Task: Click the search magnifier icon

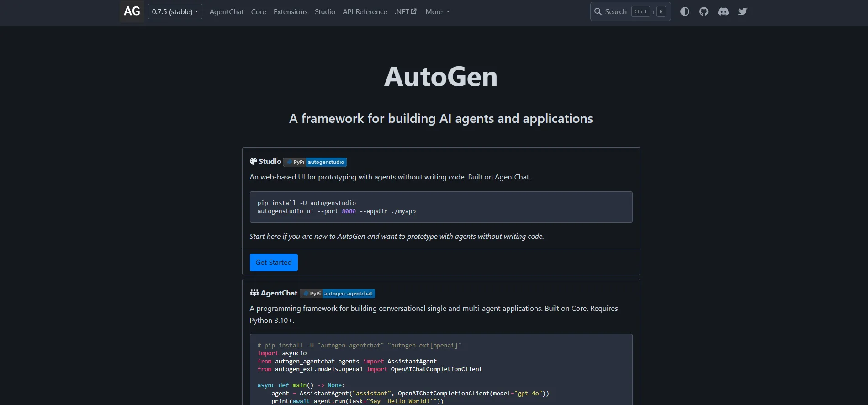Action: click(x=598, y=11)
